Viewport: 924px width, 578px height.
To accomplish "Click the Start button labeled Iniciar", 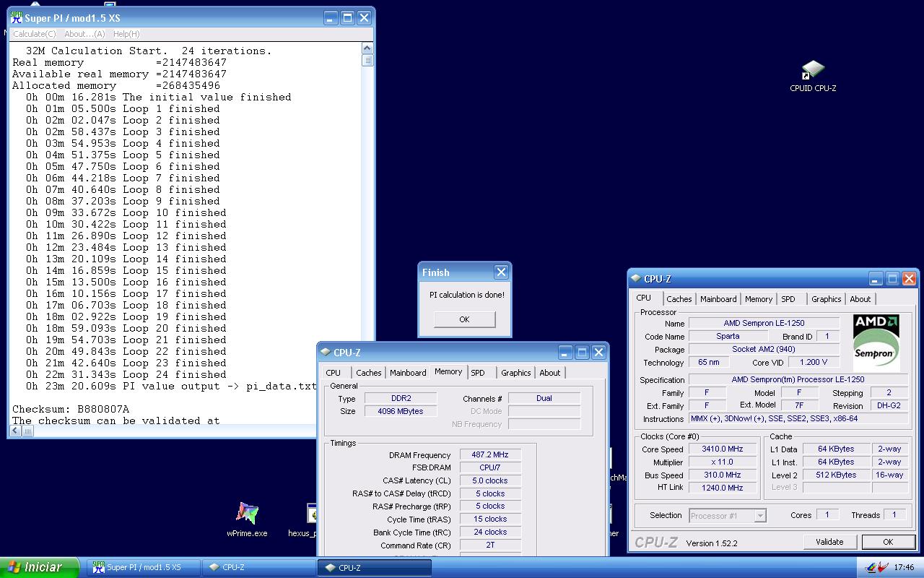I will (40, 567).
